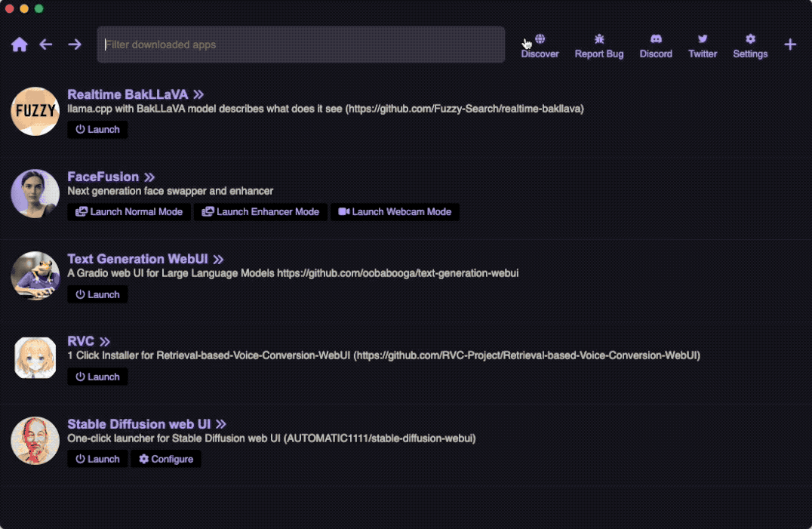Configure Stable Diffusion web UI
The image size is (812, 529).
tap(166, 459)
